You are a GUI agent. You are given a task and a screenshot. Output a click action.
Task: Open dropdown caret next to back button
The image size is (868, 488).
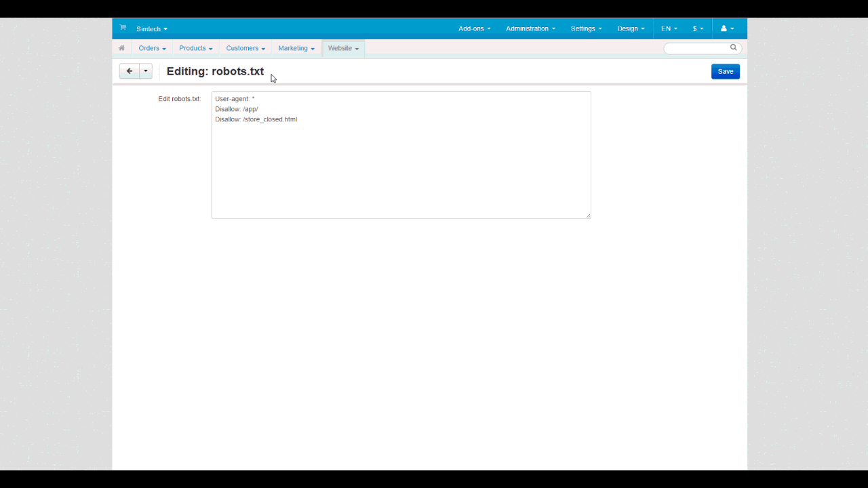(x=146, y=71)
